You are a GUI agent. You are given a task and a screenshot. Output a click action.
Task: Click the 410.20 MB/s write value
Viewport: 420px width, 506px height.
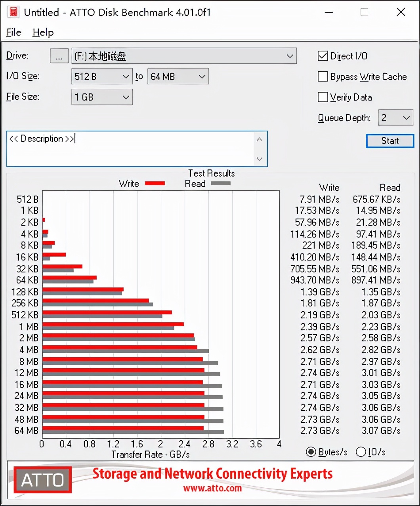pos(315,257)
